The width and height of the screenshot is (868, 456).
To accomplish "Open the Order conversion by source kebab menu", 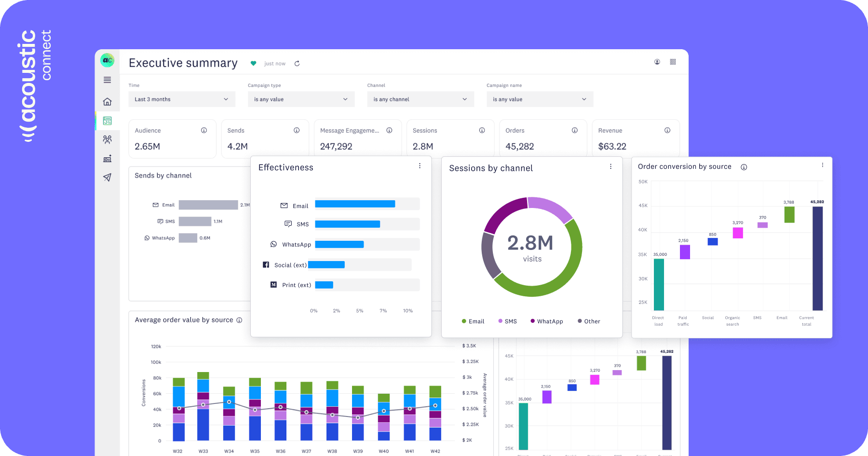I will coord(822,165).
